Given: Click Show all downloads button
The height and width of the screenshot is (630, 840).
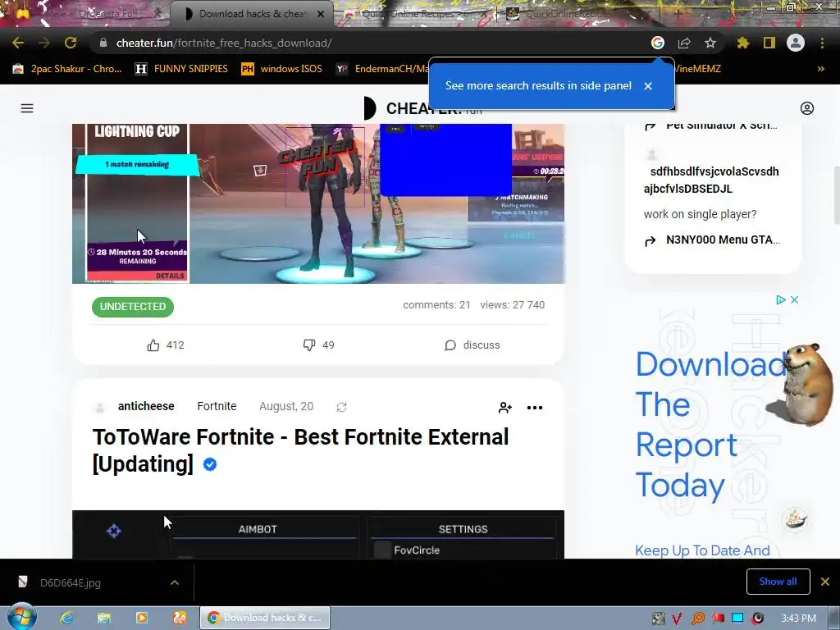Looking at the screenshot, I should [778, 582].
